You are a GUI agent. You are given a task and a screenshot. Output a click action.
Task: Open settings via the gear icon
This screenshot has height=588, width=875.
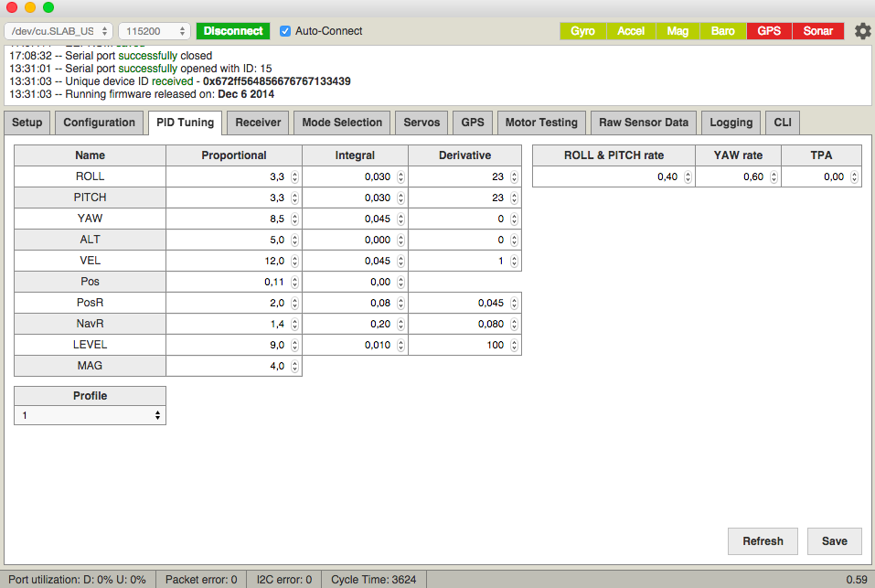862,31
